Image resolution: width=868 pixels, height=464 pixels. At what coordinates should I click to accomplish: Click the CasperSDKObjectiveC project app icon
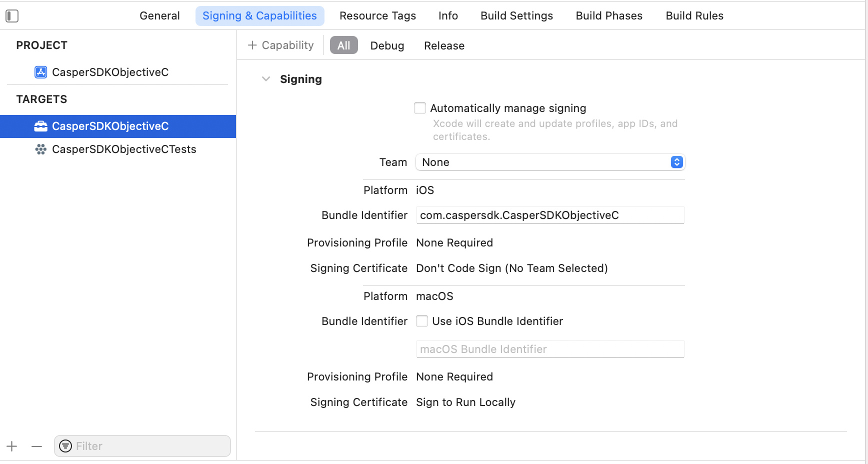(40, 72)
